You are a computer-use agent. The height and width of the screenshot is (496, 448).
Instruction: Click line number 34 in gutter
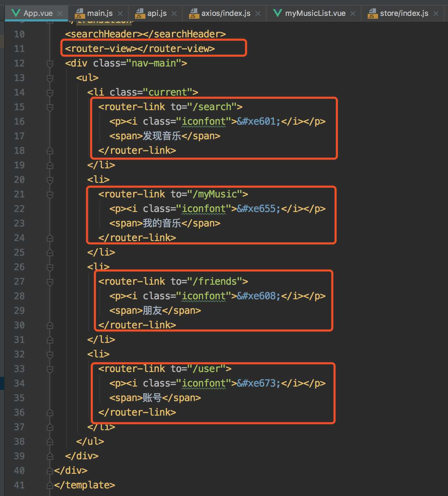pos(19,383)
